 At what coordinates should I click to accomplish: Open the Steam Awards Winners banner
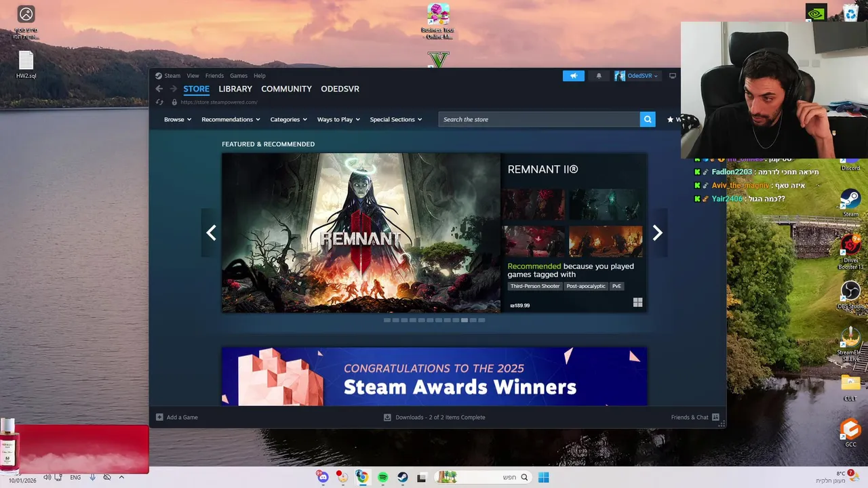[434, 376]
